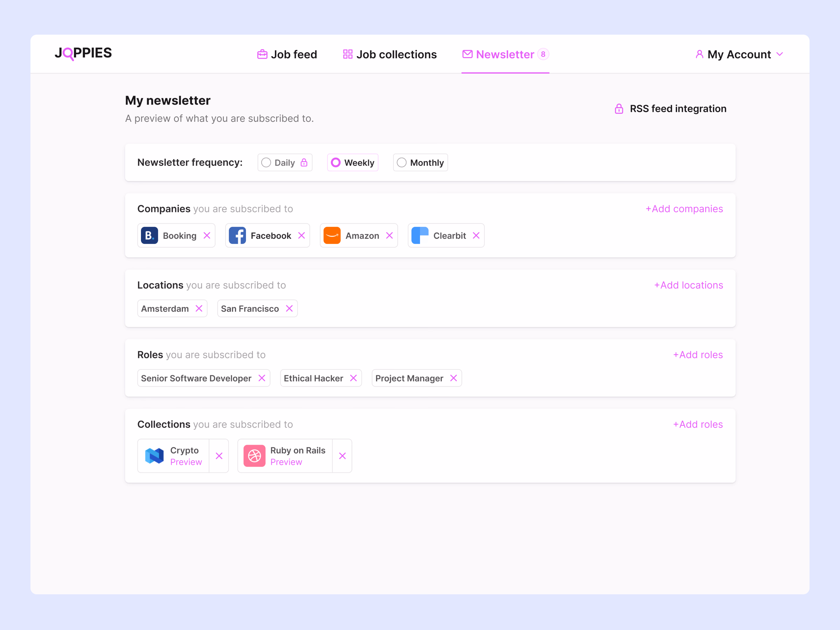Click the Ruby on Rails collection icon
This screenshot has width=840, height=630.
click(254, 456)
